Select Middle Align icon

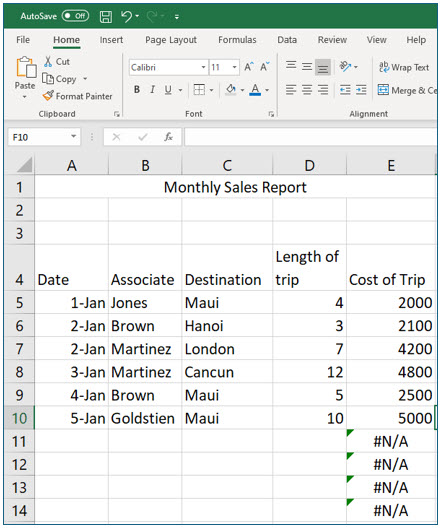pos(307,67)
